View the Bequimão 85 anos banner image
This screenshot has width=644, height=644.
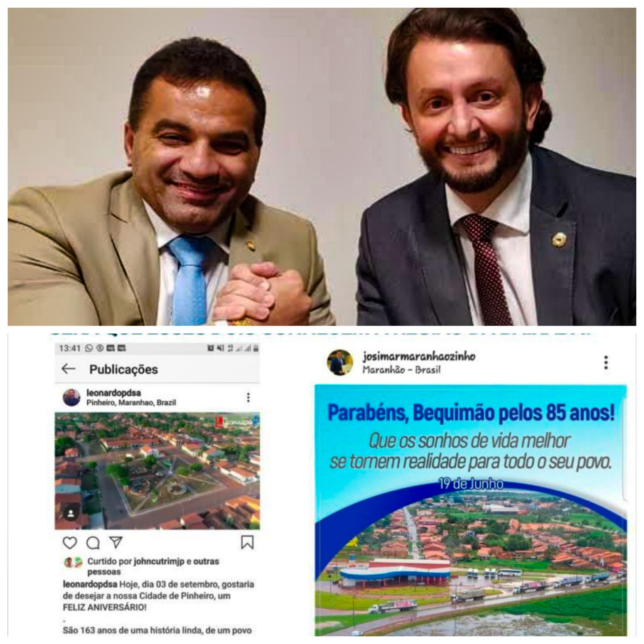coord(471,510)
